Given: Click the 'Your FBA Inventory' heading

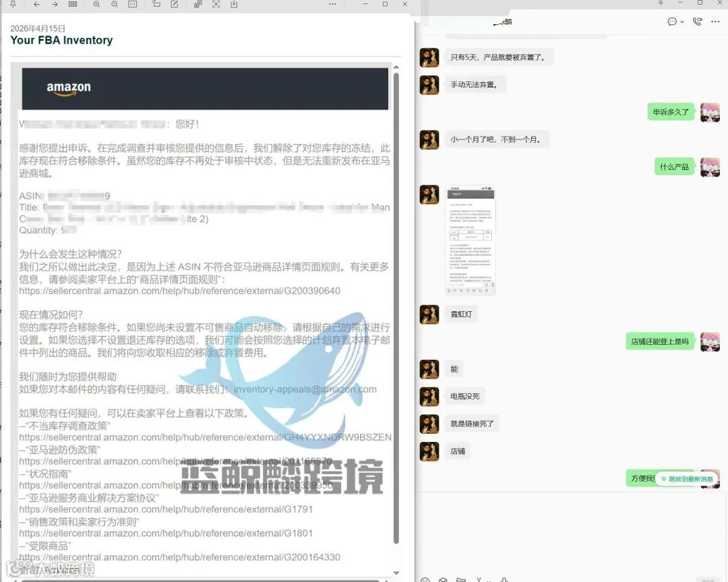Looking at the screenshot, I should (61, 40).
